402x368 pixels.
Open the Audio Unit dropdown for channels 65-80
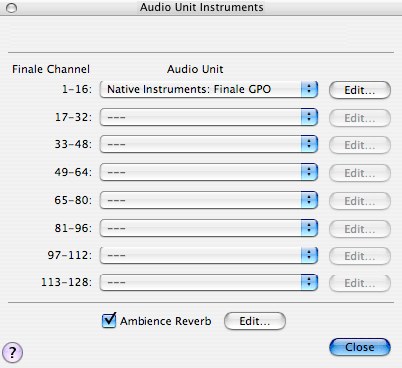coord(209,200)
